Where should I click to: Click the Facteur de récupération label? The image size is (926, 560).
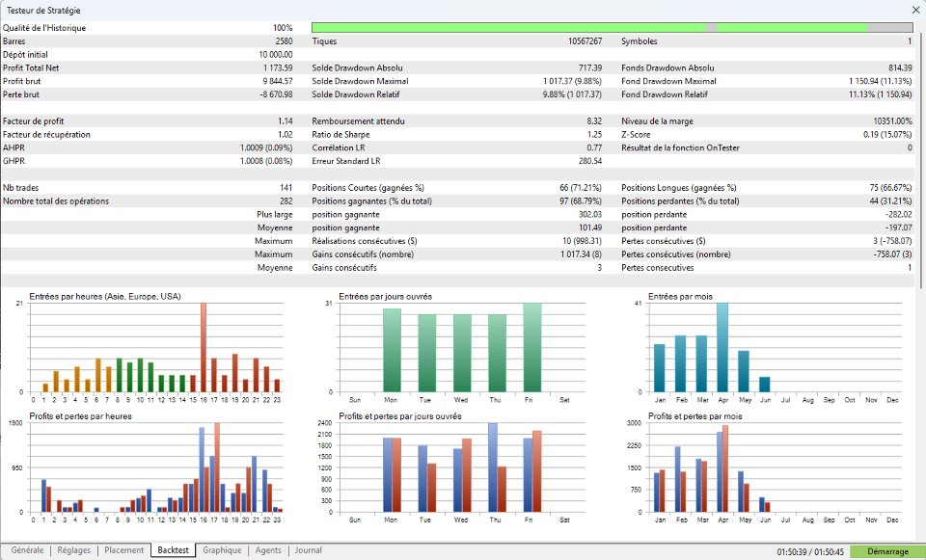[x=46, y=135]
